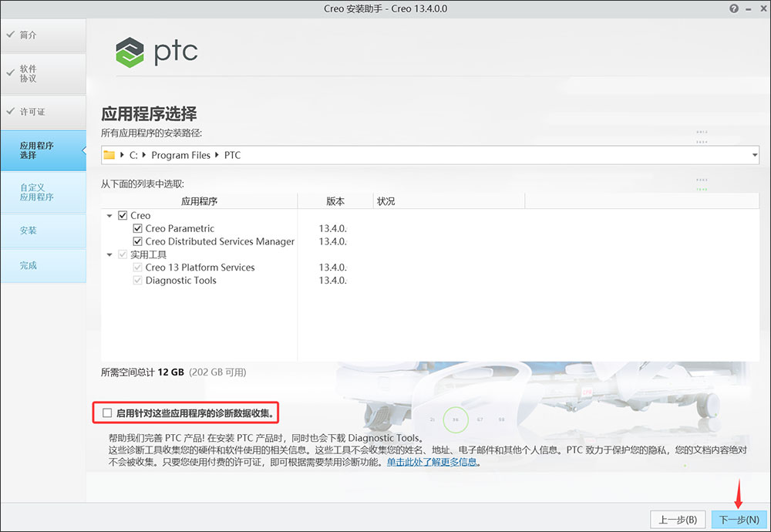
Task: Collapse the Creo tree group
Action: tap(109, 215)
